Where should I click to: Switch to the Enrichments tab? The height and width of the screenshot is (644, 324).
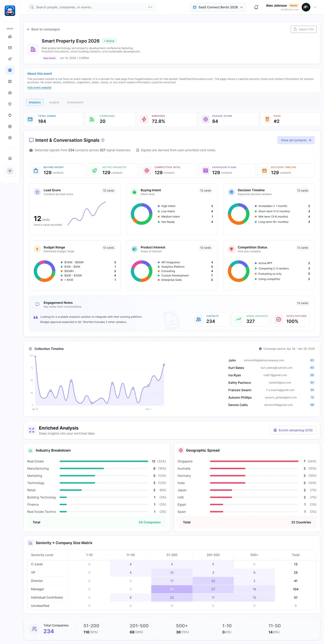coord(75,102)
